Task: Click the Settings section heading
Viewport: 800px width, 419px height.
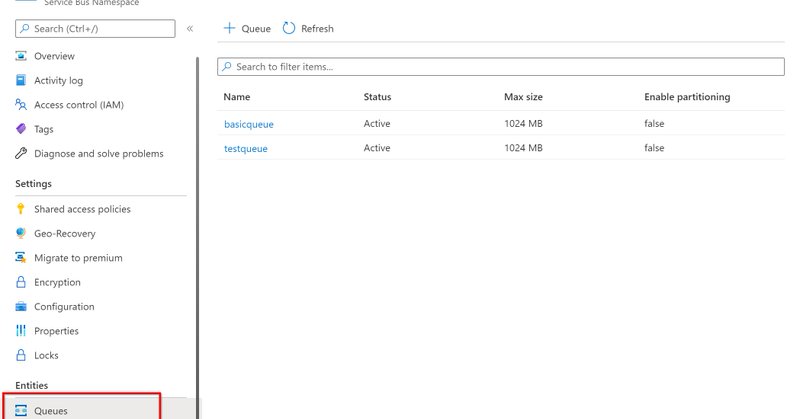Action: [x=33, y=183]
